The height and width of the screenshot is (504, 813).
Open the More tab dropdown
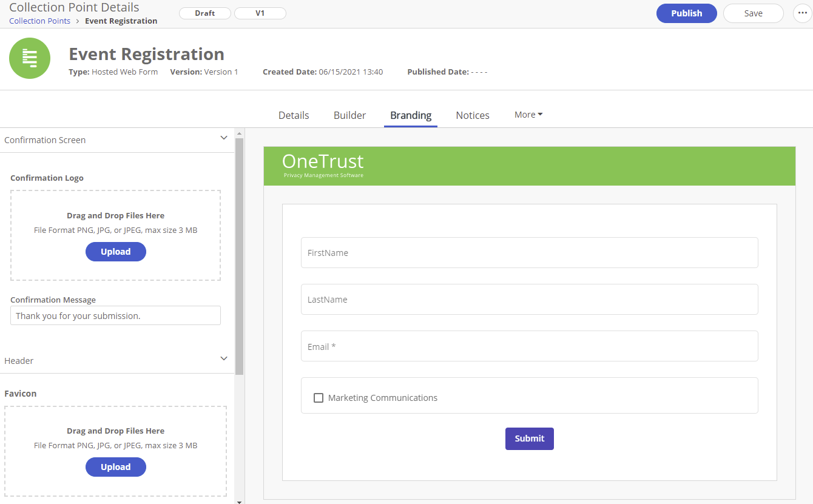527,114
